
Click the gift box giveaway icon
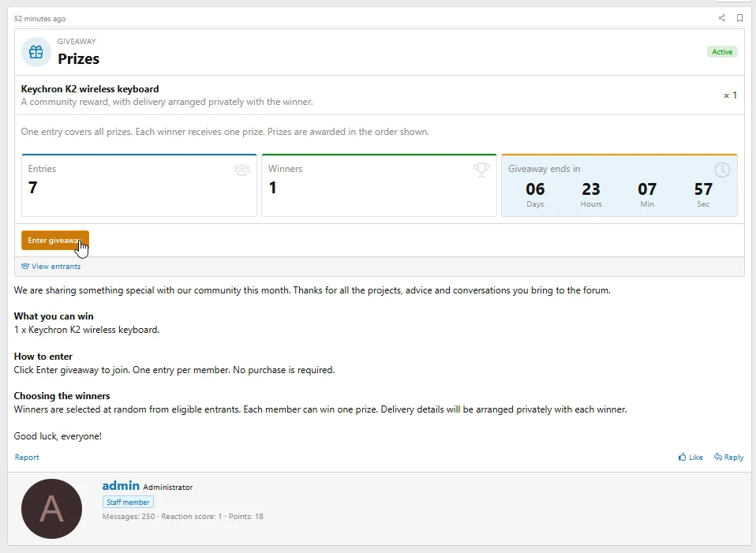[x=36, y=51]
